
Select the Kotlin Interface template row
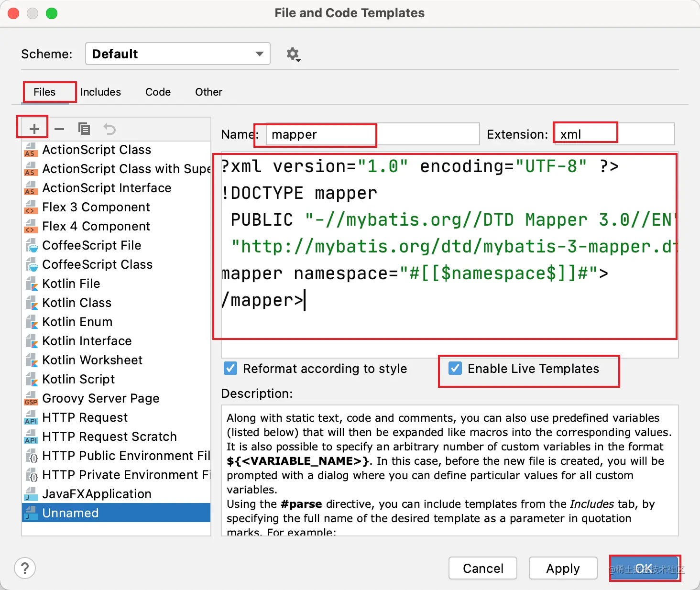(x=116, y=341)
